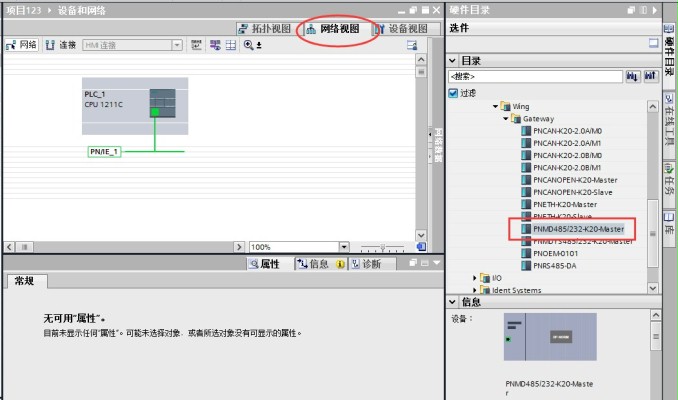The height and width of the screenshot is (400, 678).
Task: Open the HMI 连接 connection type dropdown
Action: pyautogui.click(x=177, y=45)
